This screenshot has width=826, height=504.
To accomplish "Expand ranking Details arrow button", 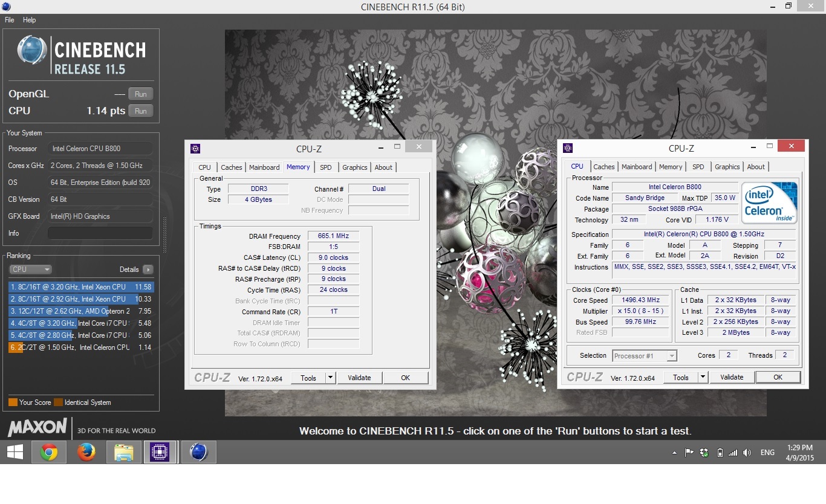I will (x=148, y=270).
